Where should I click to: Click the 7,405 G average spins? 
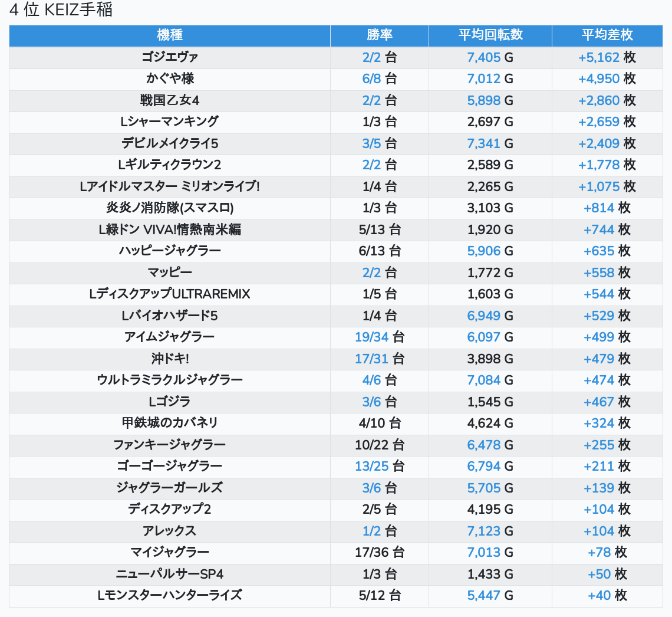click(490, 57)
